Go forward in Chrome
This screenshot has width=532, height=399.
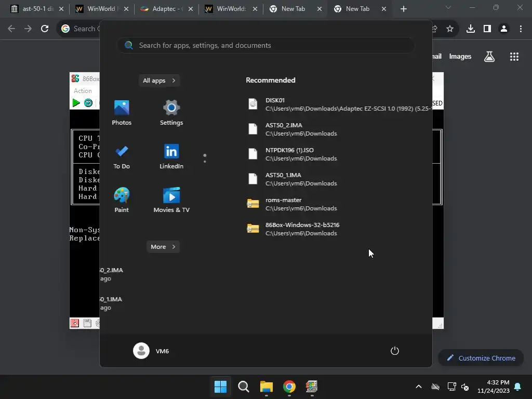[x=28, y=29]
